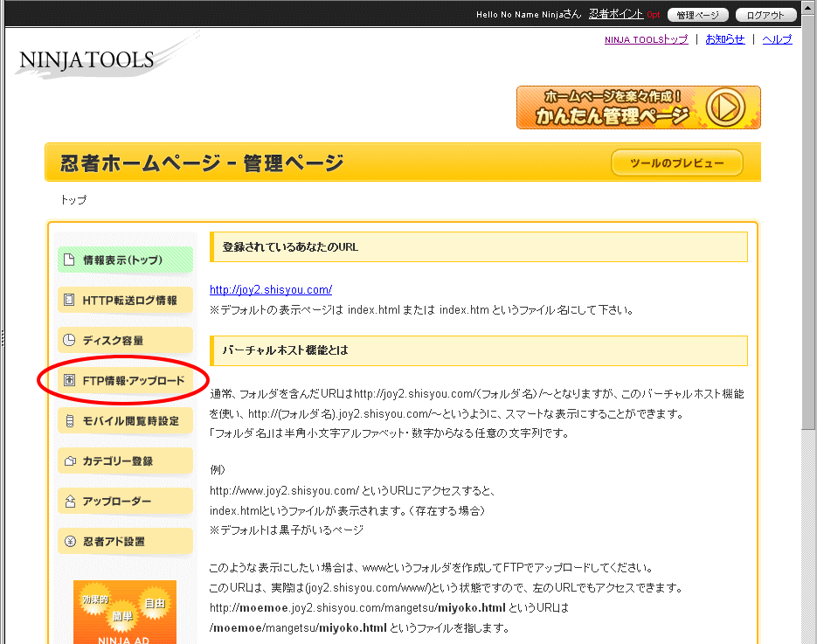
Task: Open the http://joy2.shisyou.com/ URL link
Action: [270, 289]
